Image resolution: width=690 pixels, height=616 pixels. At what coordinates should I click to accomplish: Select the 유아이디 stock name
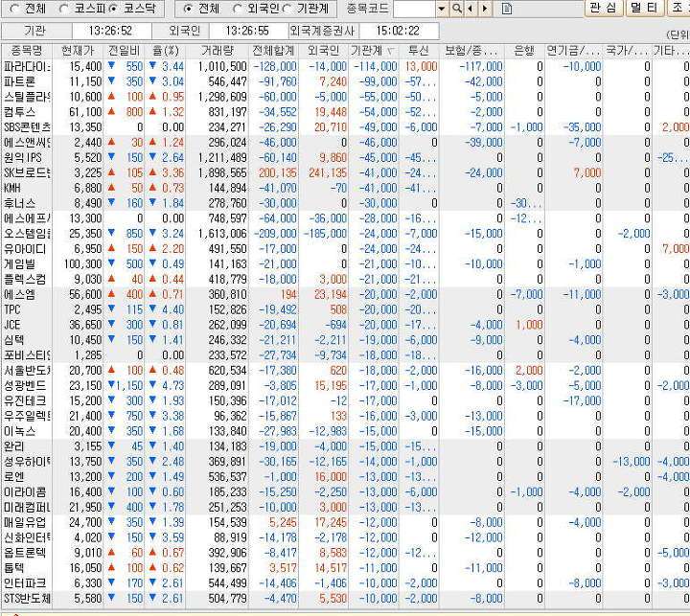coord(25,249)
